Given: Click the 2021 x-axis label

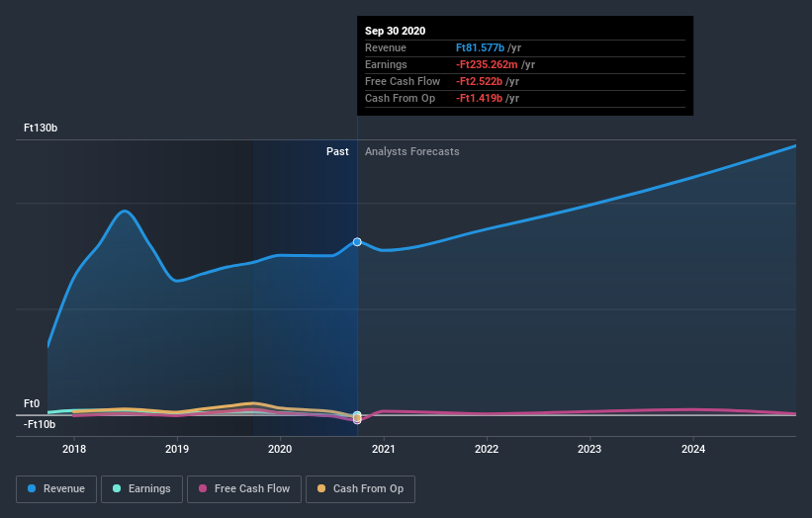Looking at the screenshot, I should coord(383,449).
